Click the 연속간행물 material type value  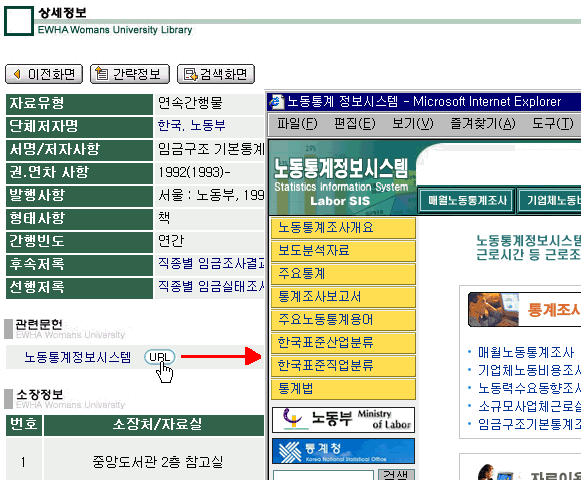coord(190,103)
